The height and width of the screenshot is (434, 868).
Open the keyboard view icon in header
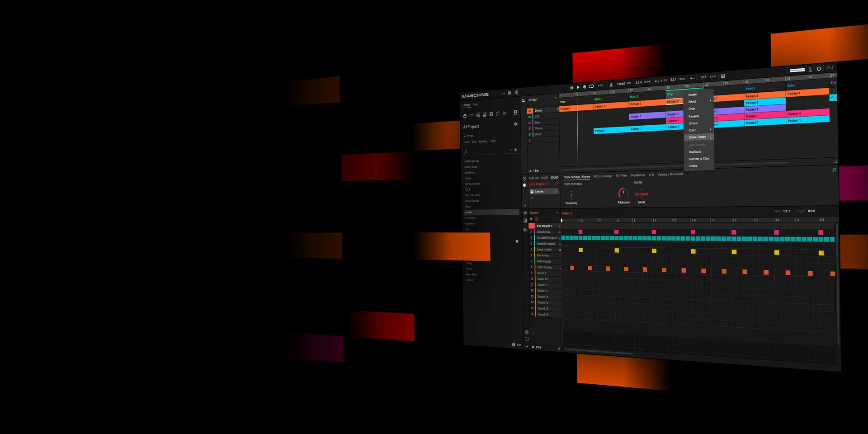tap(722, 75)
